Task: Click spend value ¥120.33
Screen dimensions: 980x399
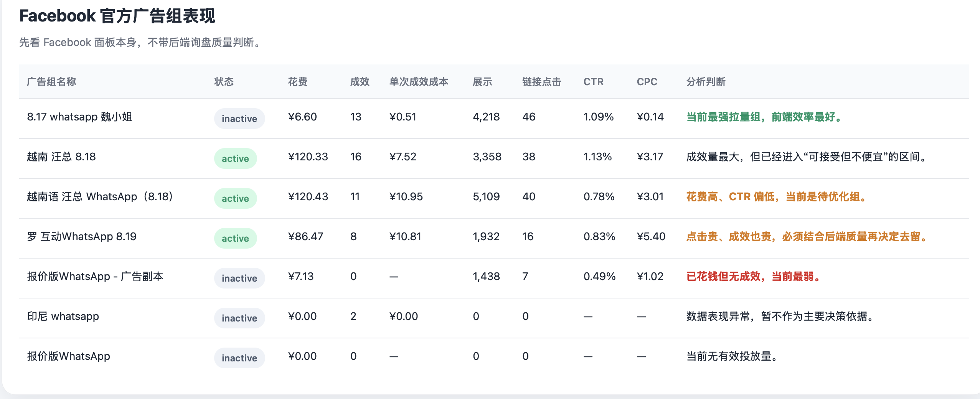Action: 308,157
